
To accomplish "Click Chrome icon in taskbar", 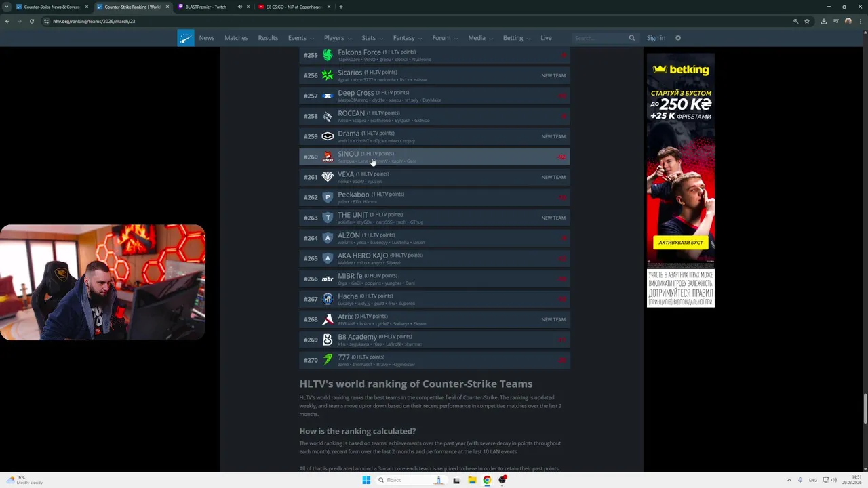I will click(x=487, y=480).
